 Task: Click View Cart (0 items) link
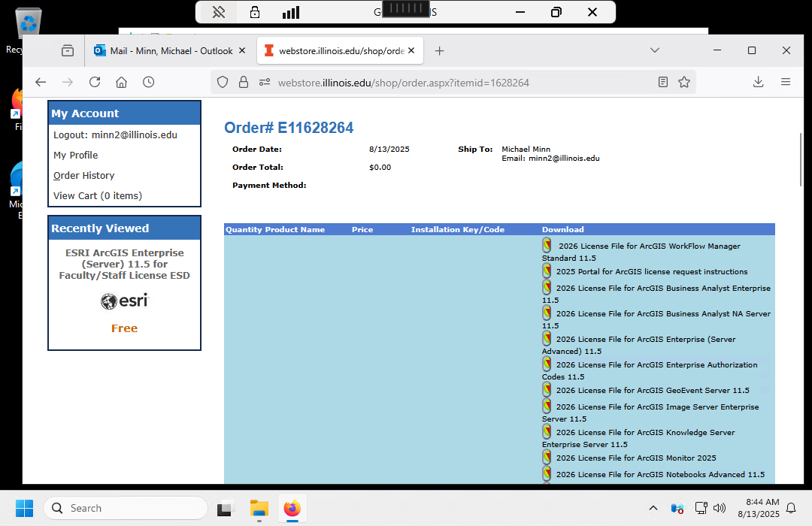coord(98,196)
